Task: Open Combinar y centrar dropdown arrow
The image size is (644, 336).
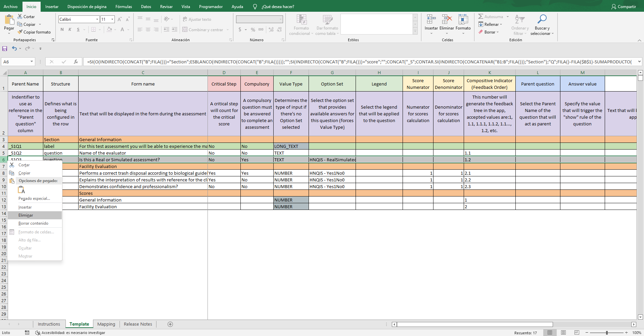Action: 228,30
